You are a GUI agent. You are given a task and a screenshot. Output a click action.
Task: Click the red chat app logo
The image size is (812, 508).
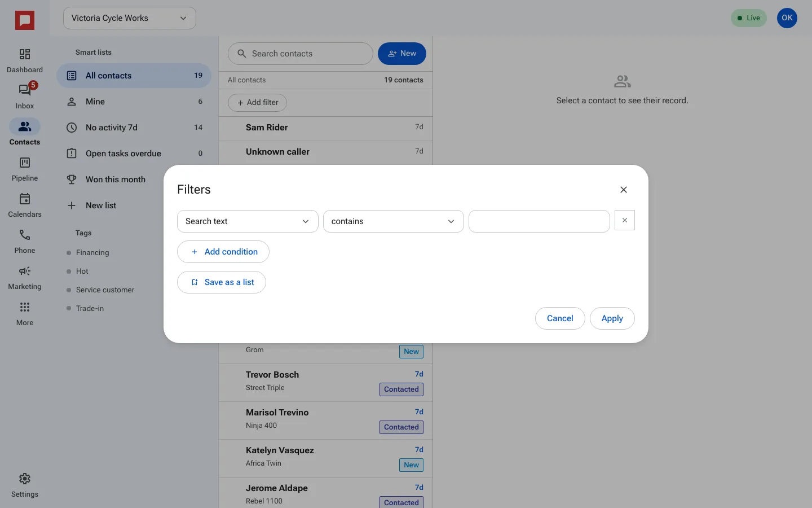point(25,21)
